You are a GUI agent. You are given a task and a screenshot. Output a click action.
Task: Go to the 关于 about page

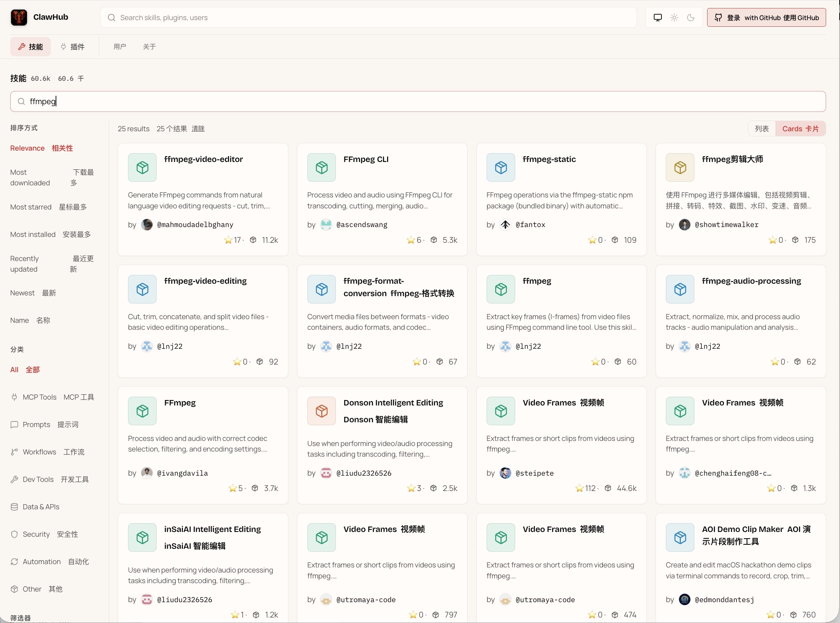point(149,47)
